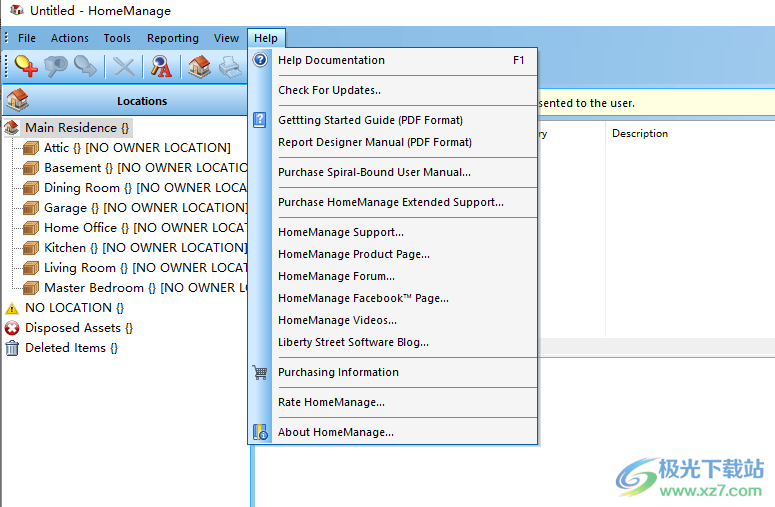
Task: Click the NO LOCATION warning triangle icon
Action: (x=12, y=308)
